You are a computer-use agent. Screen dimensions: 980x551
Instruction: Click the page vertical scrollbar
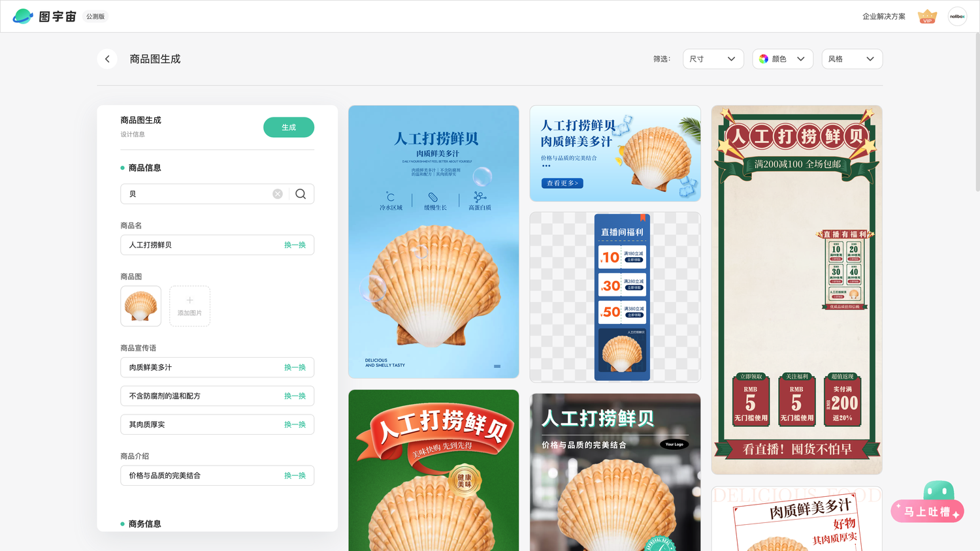tap(977, 111)
